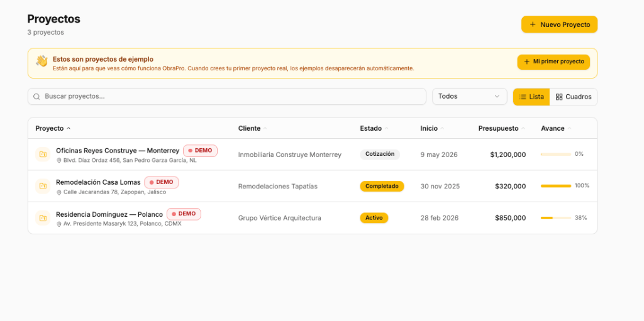This screenshot has height=321, width=644.
Task: Click client Inmobiliaria Construye Monterrey
Action: tap(289, 155)
